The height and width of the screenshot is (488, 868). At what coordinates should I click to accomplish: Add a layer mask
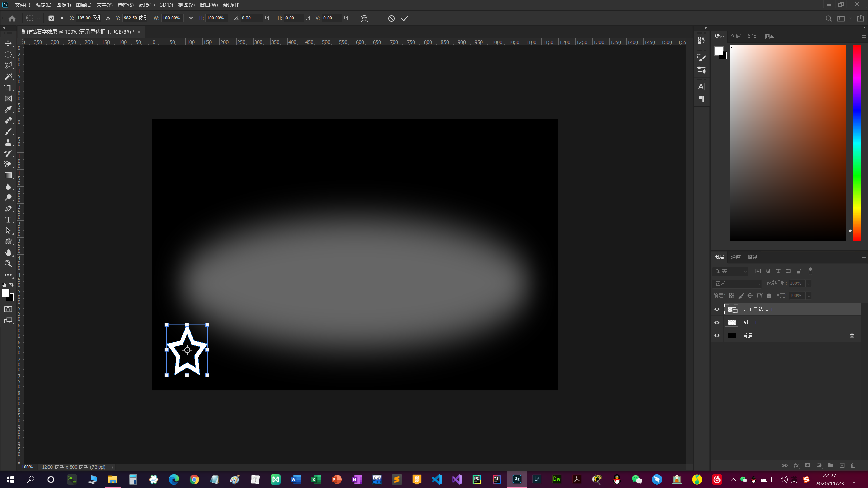pyautogui.click(x=808, y=465)
